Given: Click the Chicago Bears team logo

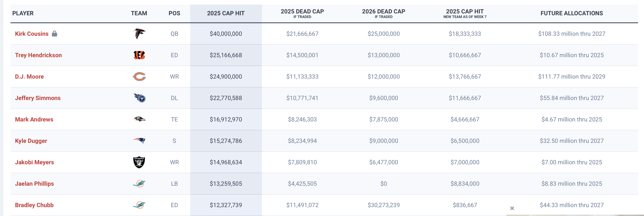Looking at the screenshot, I should (x=139, y=77).
